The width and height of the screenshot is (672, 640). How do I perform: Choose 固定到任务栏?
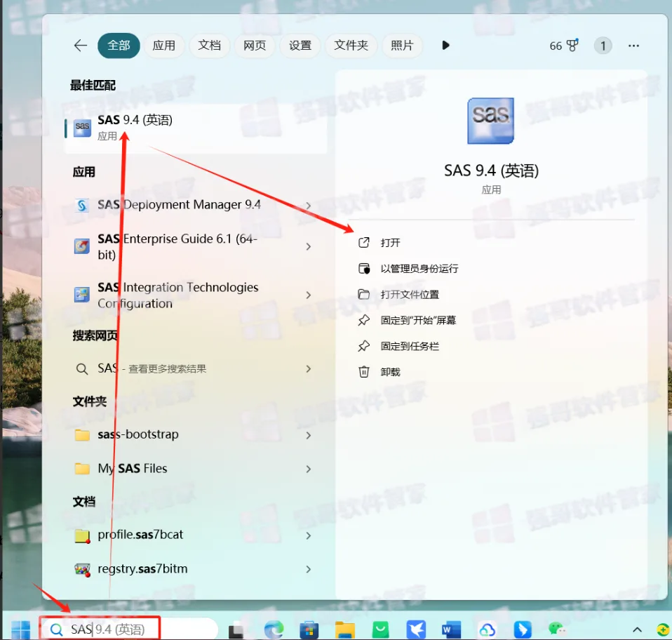coord(410,346)
